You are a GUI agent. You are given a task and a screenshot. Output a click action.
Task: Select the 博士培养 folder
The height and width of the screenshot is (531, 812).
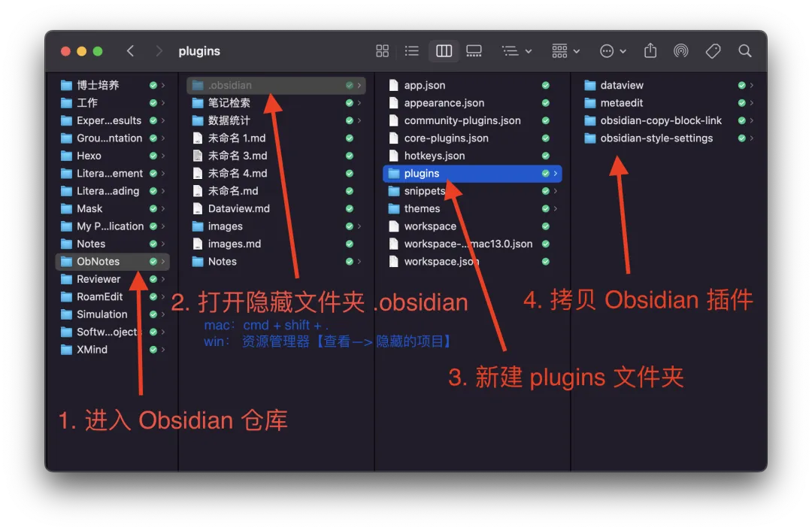(112, 85)
